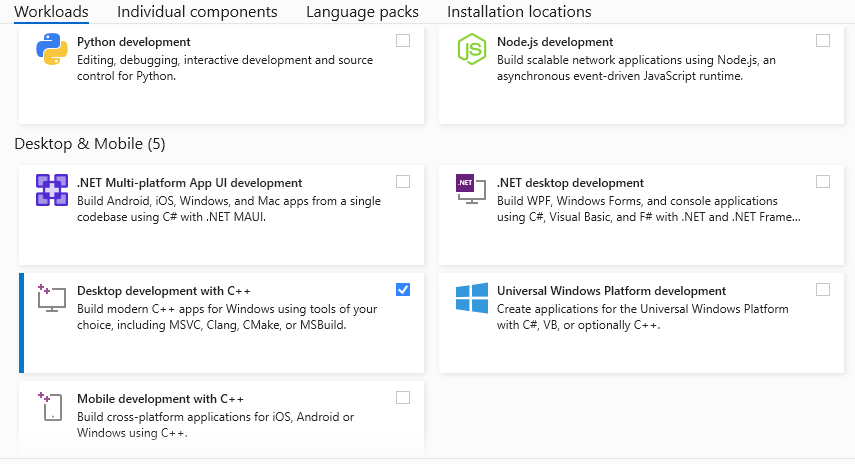Image resolution: width=855 pixels, height=464 pixels.
Task: Tick the .NET desktop development checkbox
Action: click(x=823, y=182)
